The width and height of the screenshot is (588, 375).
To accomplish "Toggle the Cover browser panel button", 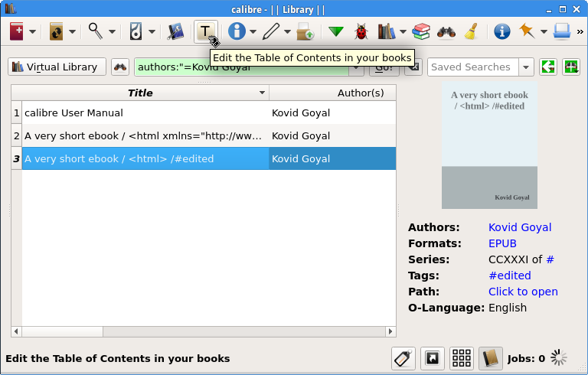I will (x=433, y=358).
